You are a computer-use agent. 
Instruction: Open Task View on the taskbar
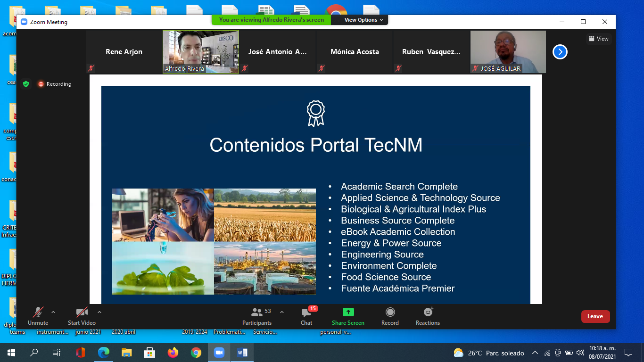point(57,353)
